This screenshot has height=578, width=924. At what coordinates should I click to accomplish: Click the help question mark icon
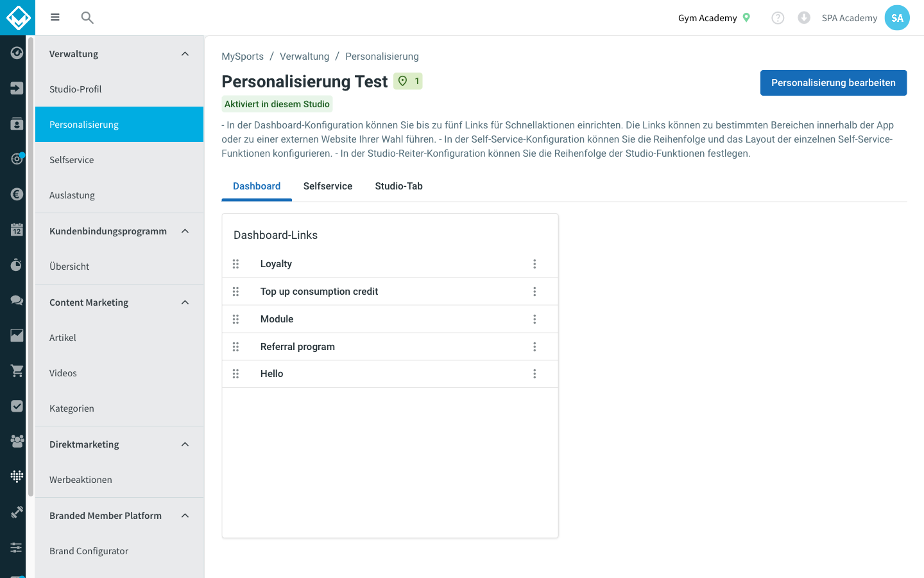tap(778, 18)
